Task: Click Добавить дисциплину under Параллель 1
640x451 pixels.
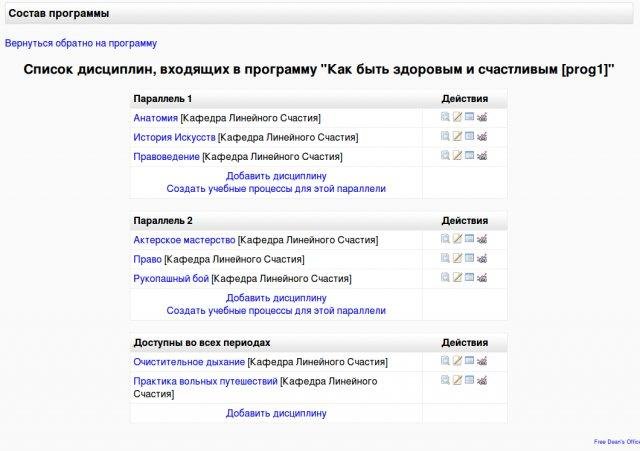Action: 276,176
